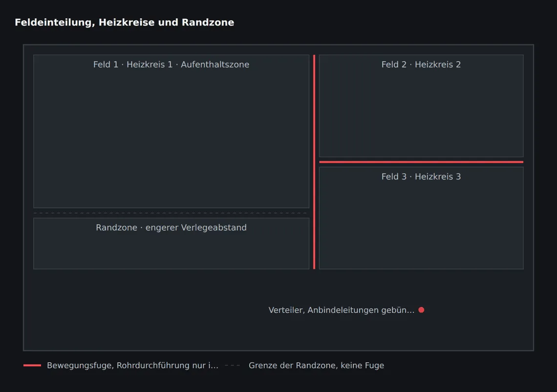Click the 'Verteiler, Anbindeleitungen gebün…' label
Image resolution: width=557 pixels, height=392 pixels.
(x=342, y=310)
